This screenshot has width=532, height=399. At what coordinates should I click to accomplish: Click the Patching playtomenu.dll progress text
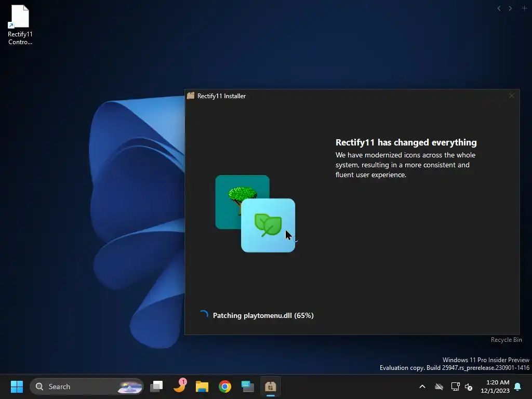coord(263,315)
